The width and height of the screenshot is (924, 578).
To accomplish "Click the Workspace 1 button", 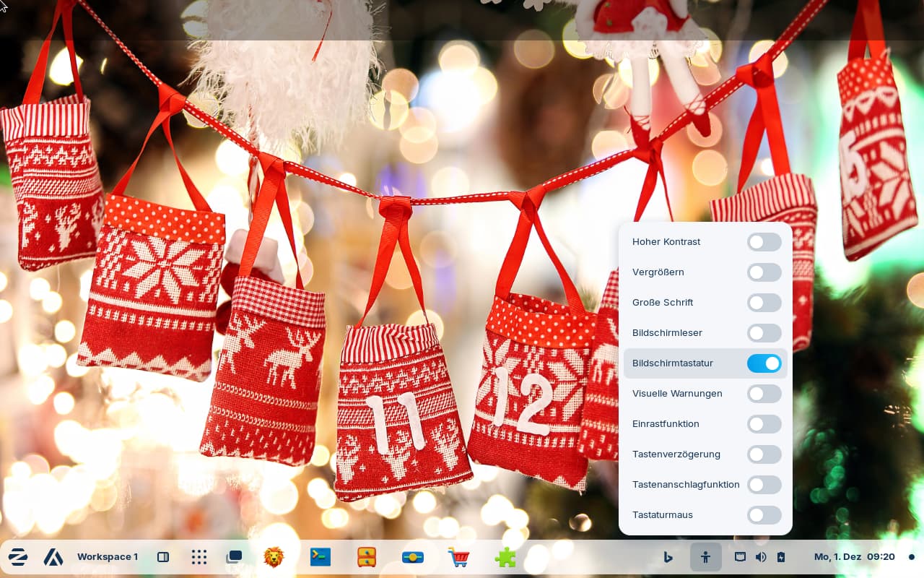I will (x=108, y=557).
